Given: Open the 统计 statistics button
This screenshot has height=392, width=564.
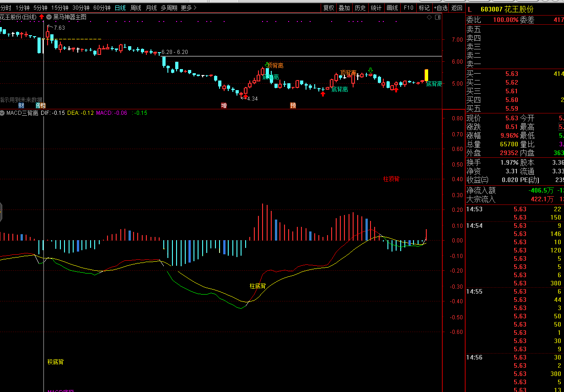Looking at the screenshot, I should coord(376,8).
